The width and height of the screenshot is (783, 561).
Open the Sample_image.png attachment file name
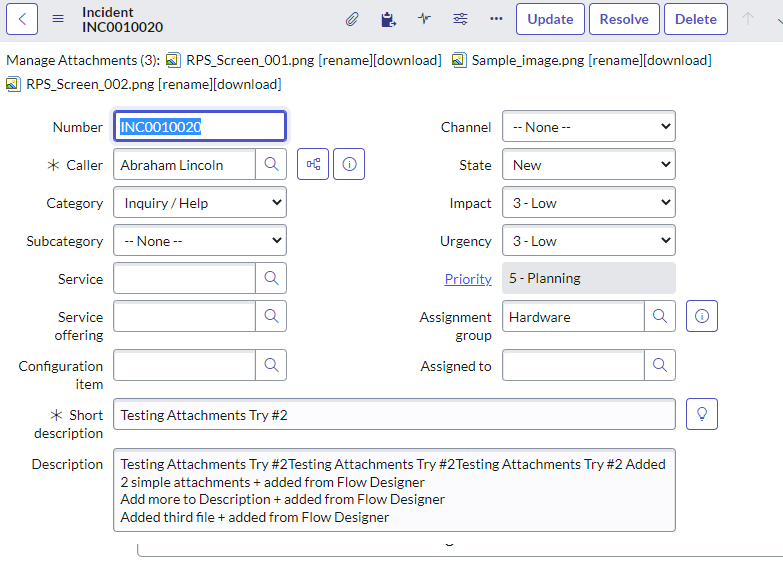(528, 60)
